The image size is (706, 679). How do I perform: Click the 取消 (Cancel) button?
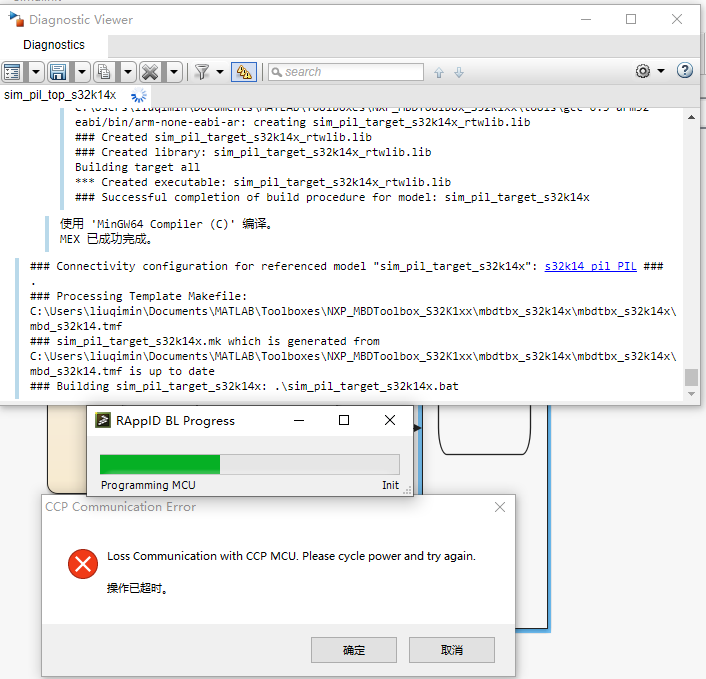(452, 650)
